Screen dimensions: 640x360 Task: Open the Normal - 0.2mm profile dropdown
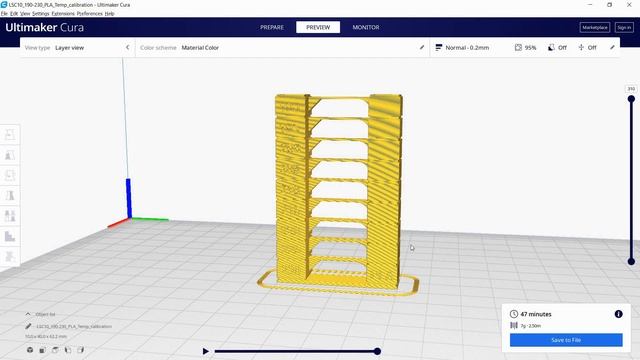467,47
